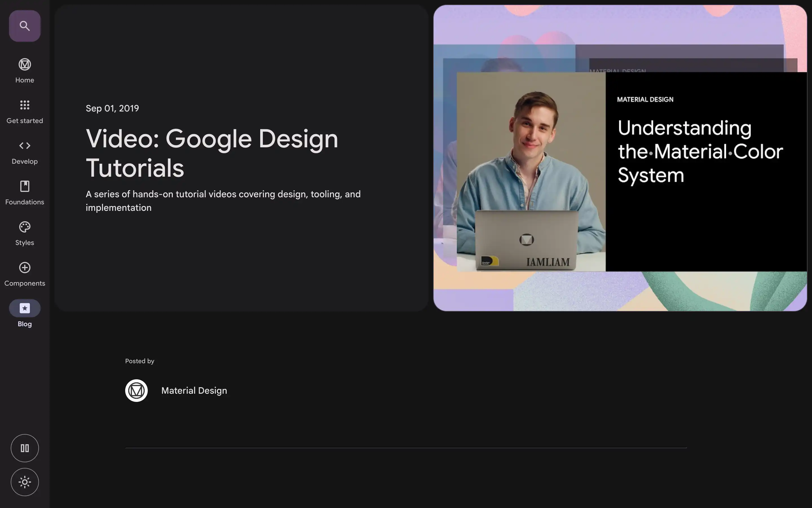This screenshot has height=508, width=812.
Task: Click the Develop label
Action: (x=25, y=161)
